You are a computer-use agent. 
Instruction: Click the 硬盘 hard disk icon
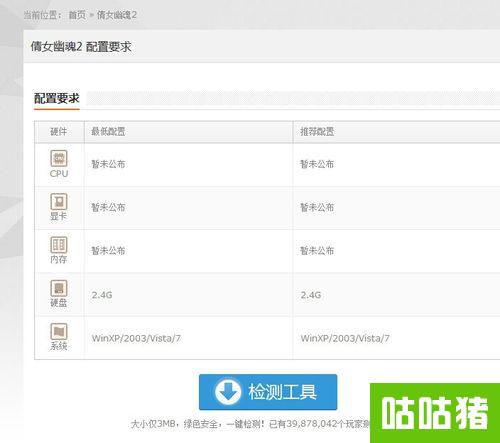[59, 288]
